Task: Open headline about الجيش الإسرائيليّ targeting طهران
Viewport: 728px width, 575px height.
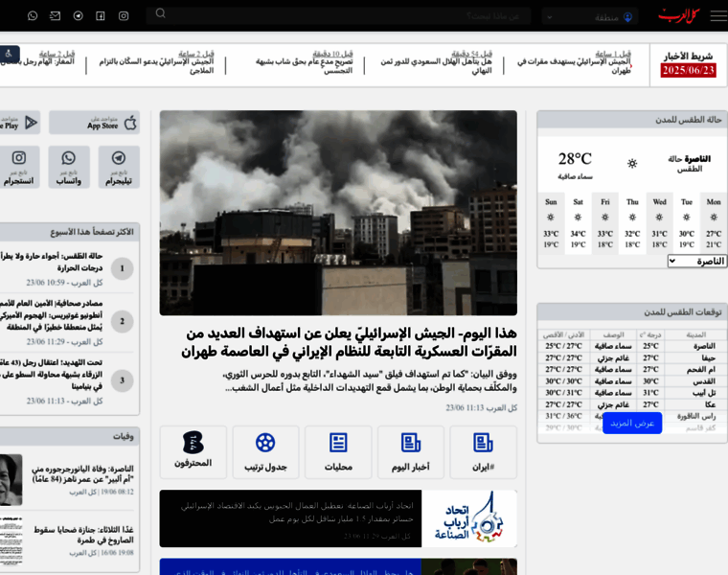Action: coord(349,342)
